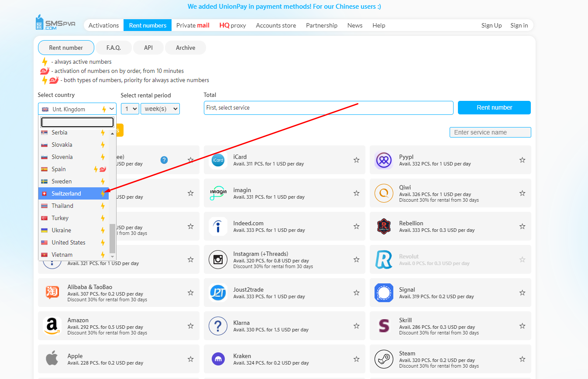Screen dimensions: 588x379
Task: Click the country dropdown search box
Action: pos(77,122)
